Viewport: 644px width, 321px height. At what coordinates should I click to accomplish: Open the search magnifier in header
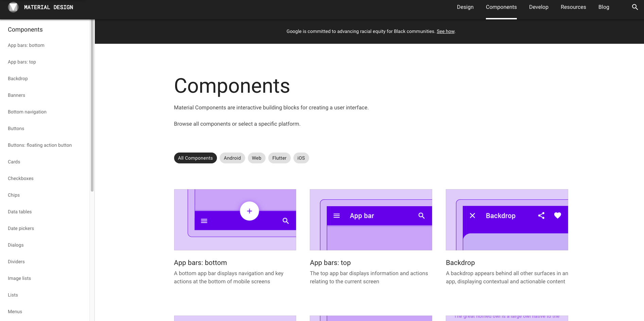635,7
